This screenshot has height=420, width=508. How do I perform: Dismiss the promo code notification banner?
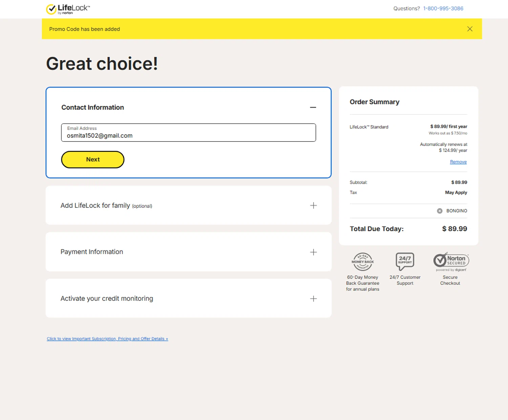470,29
